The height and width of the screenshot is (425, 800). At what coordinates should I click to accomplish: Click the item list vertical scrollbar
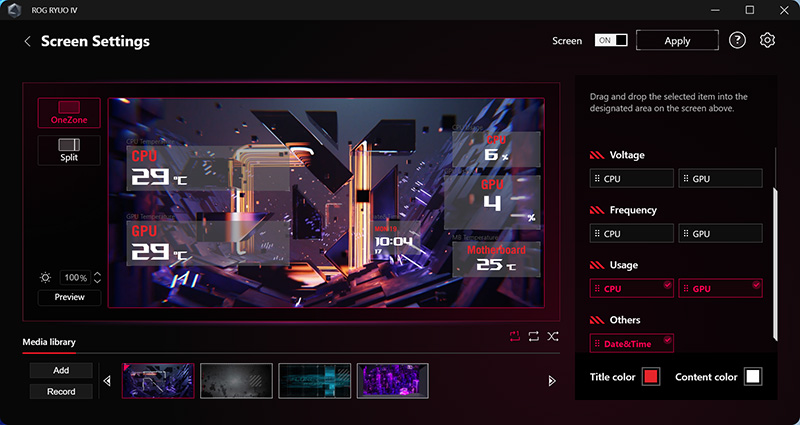pos(776,264)
